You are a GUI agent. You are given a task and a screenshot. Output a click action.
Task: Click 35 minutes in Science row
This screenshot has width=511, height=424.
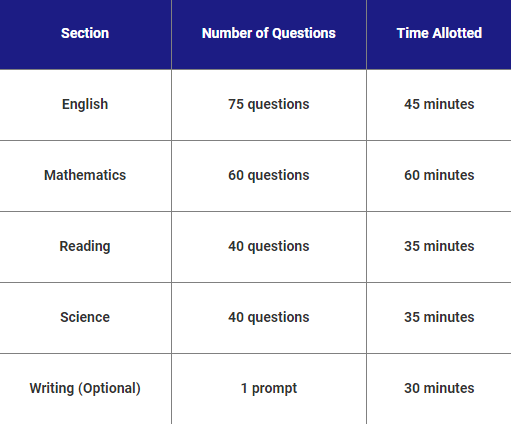pyautogui.click(x=439, y=317)
